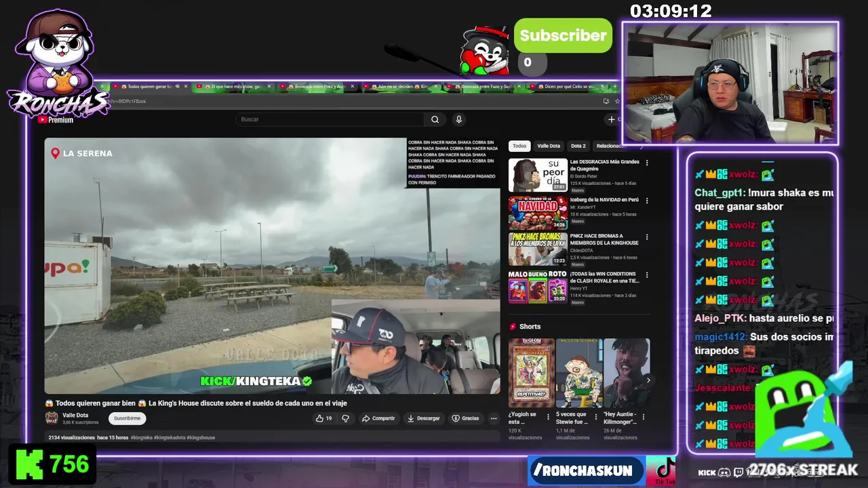Image resolution: width=868 pixels, height=488 pixels.
Task: Click the create plus button
Action: pyautogui.click(x=612, y=119)
